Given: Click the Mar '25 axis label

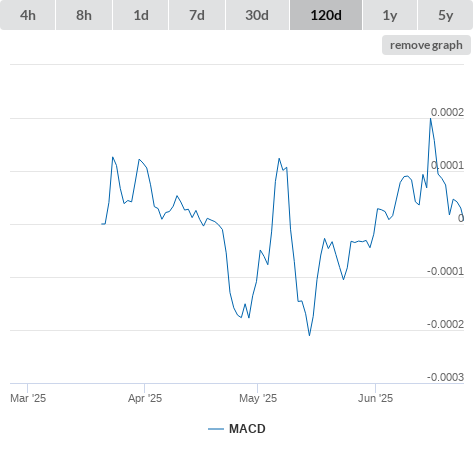Looking at the screenshot, I should (x=28, y=398).
